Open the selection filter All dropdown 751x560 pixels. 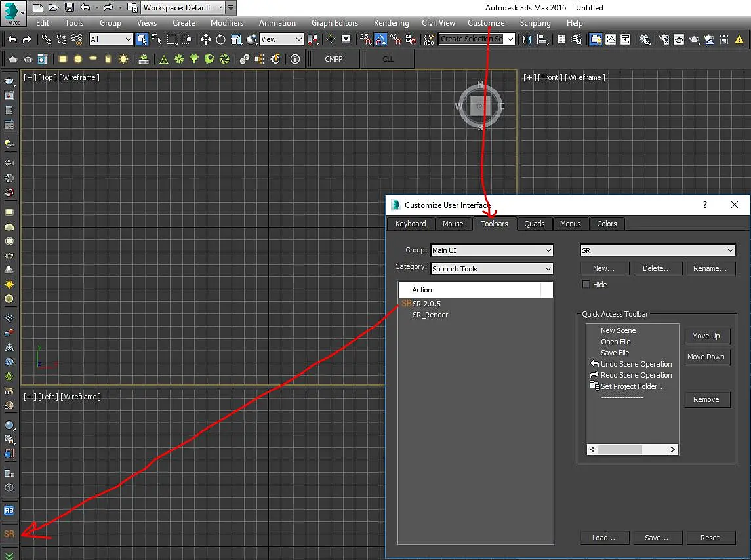coord(111,39)
